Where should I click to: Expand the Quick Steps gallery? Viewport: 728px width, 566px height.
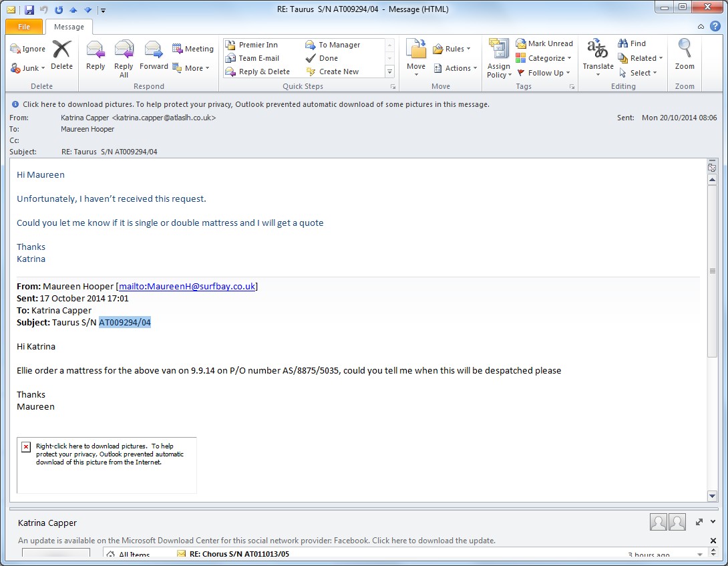(389, 72)
